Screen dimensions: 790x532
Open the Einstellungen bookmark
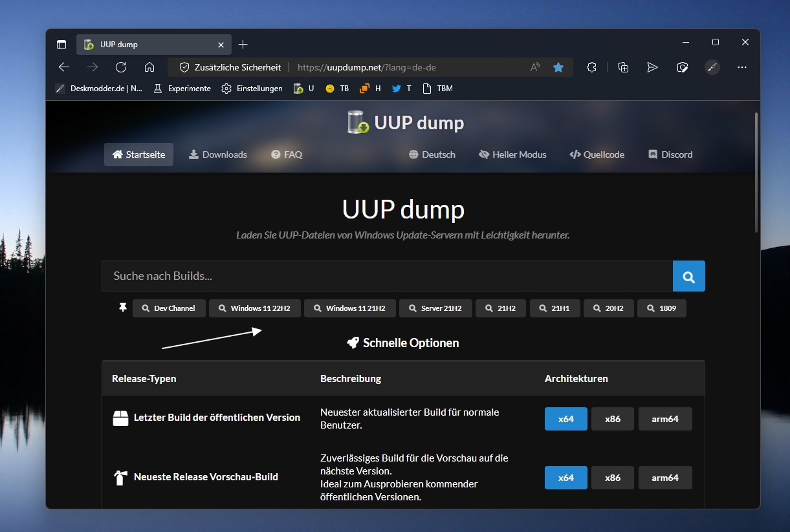pyautogui.click(x=252, y=89)
